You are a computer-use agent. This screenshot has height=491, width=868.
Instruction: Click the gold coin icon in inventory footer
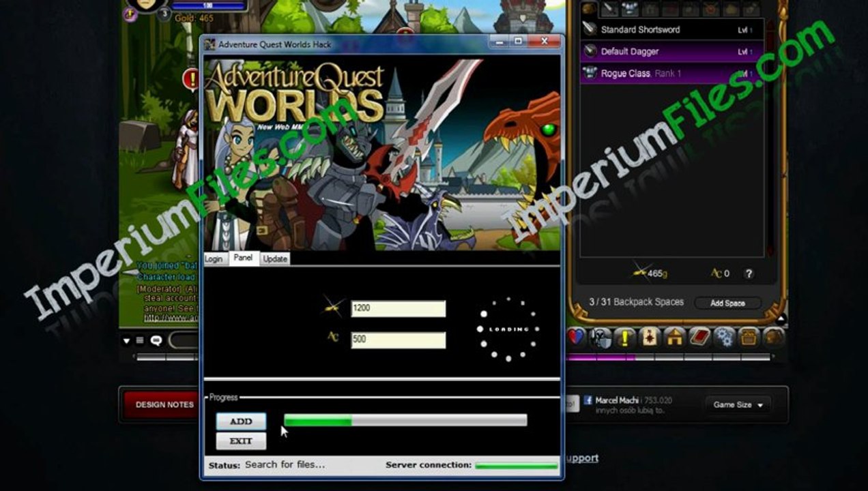coord(639,271)
